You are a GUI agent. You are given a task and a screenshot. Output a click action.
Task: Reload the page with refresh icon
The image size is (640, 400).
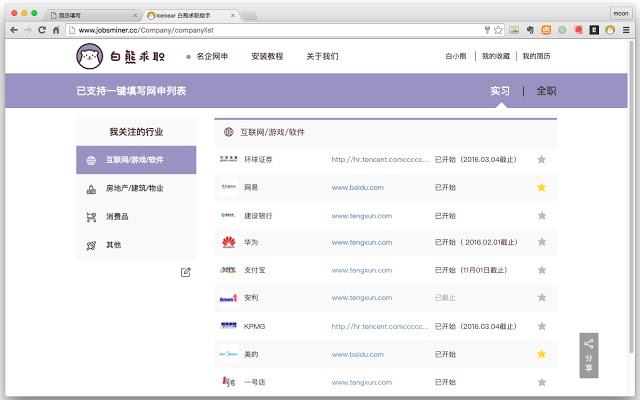click(x=42, y=30)
